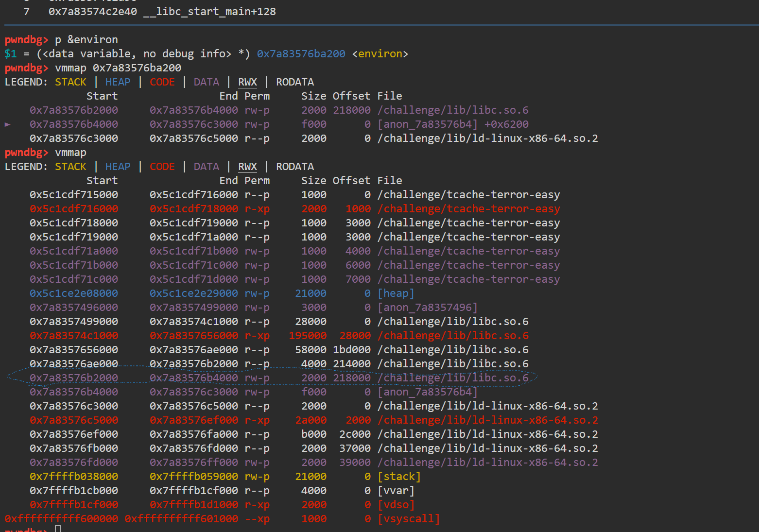Click the red tcache-terror-easy path on r-xp row

tap(468, 208)
